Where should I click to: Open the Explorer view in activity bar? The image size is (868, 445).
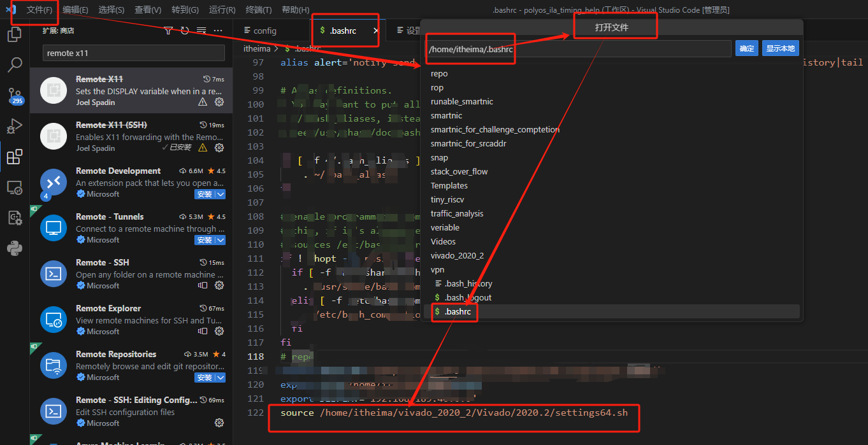coord(14,34)
